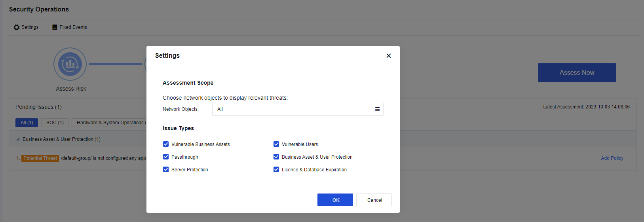Viewport: 644px width, 222px height.
Task: Uncheck Vulnerable Business Assets checkbox
Action: pyautogui.click(x=166, y=144)
